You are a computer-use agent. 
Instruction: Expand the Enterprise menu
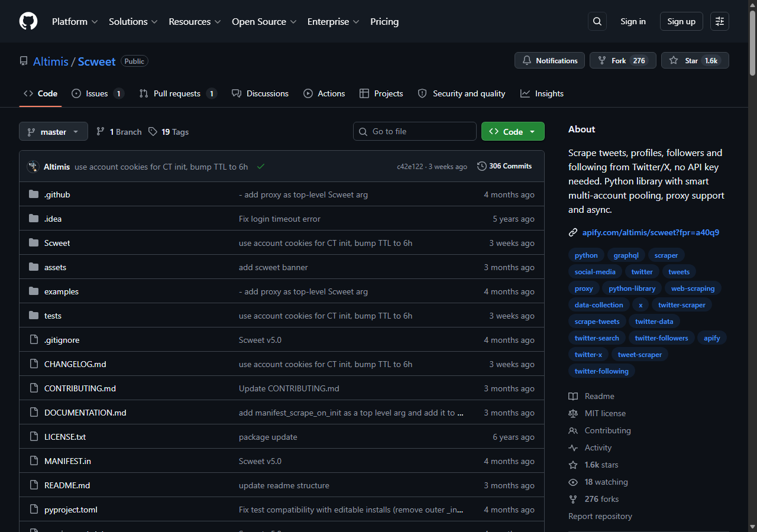tap(333, 21)
